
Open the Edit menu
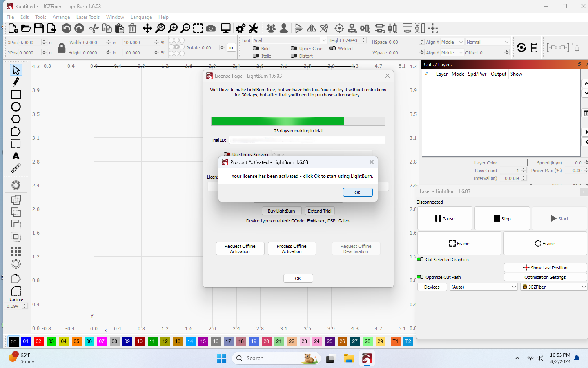click(24, 17)
